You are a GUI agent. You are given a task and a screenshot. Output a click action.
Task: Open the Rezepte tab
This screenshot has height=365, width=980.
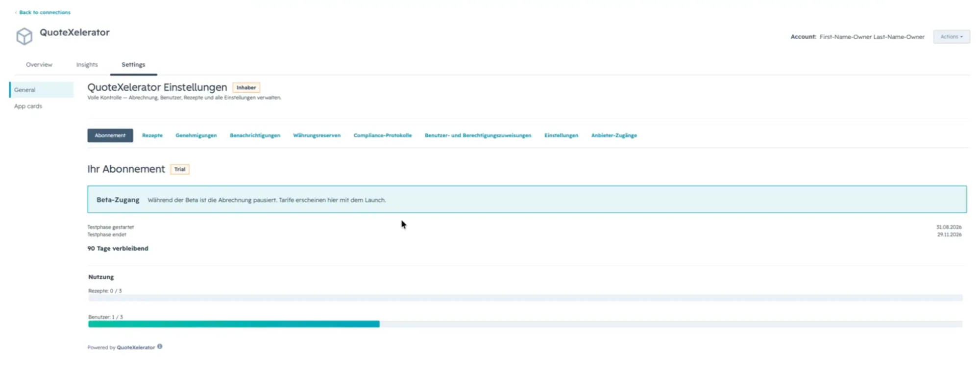point(152,135)
